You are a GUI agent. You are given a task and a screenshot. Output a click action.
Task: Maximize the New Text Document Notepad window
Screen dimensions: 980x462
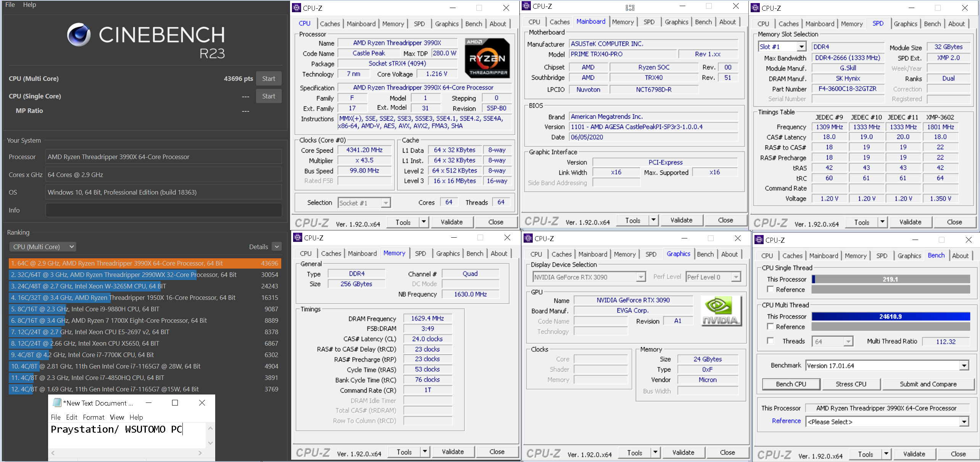tap(175, 403)
